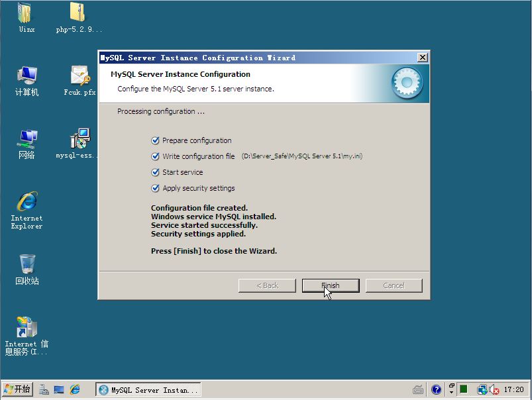Click the disabled Back button

click(267, 285)
